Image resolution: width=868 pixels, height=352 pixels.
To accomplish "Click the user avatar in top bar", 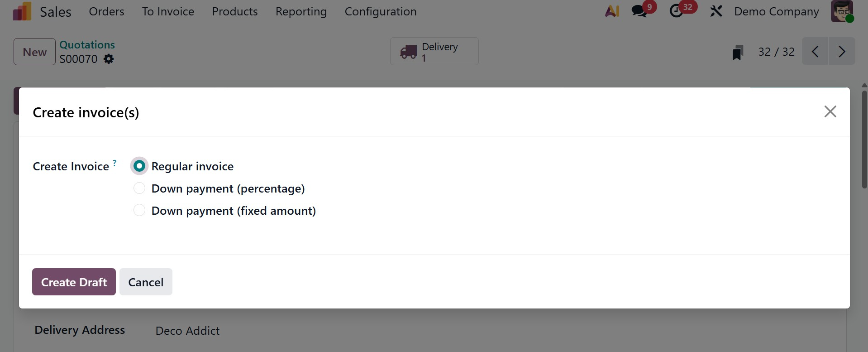I will (x=842, y=11).
